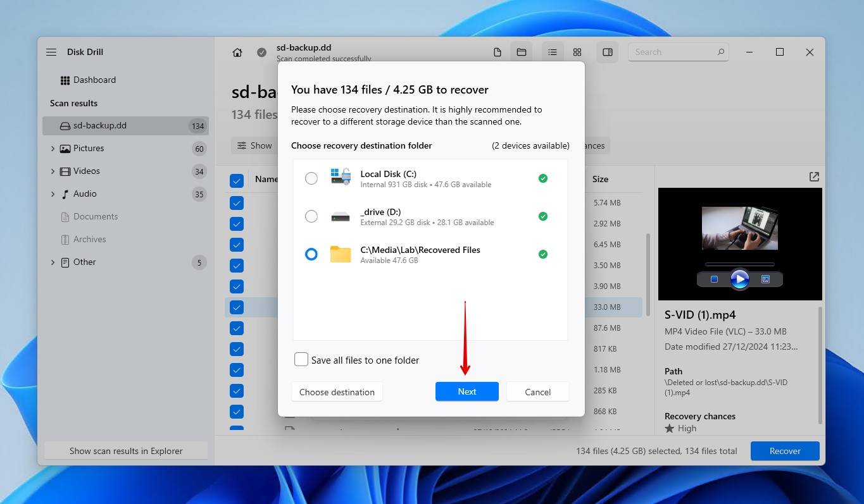Click the Next button

(466, 391)
